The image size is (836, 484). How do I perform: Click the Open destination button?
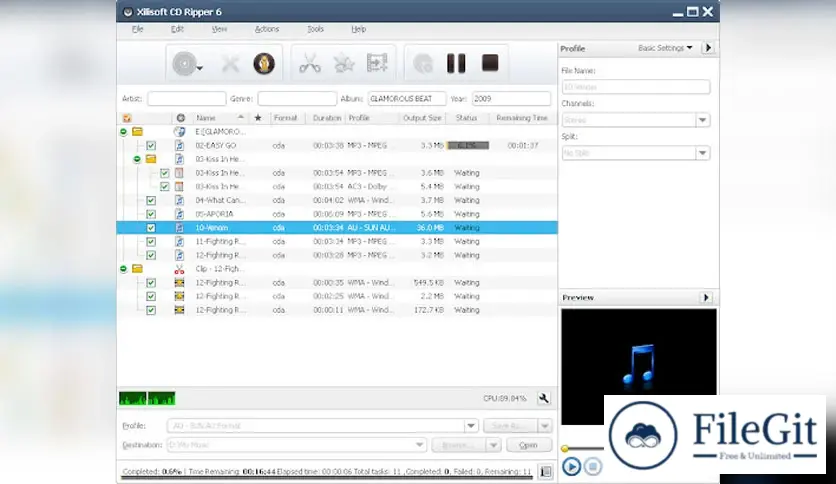(528, 445)
